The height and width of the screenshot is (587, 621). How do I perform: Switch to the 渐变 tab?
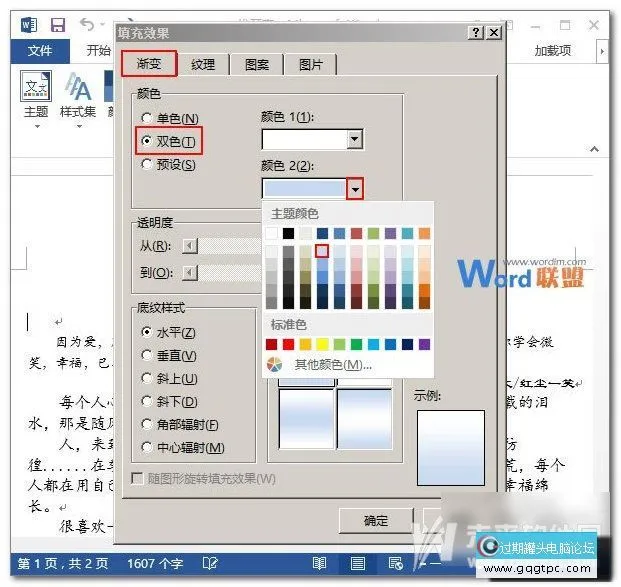coord(149,63)
